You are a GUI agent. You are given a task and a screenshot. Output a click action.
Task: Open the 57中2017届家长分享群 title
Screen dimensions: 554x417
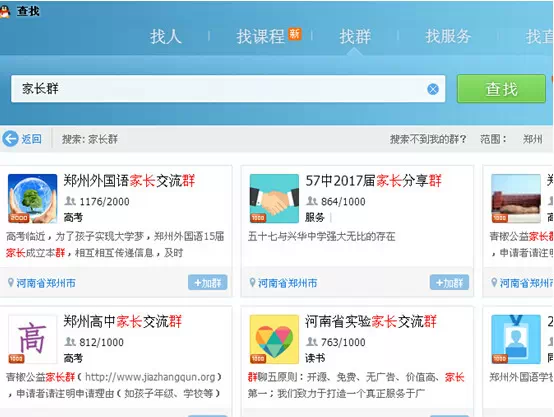tap(373, 181)
